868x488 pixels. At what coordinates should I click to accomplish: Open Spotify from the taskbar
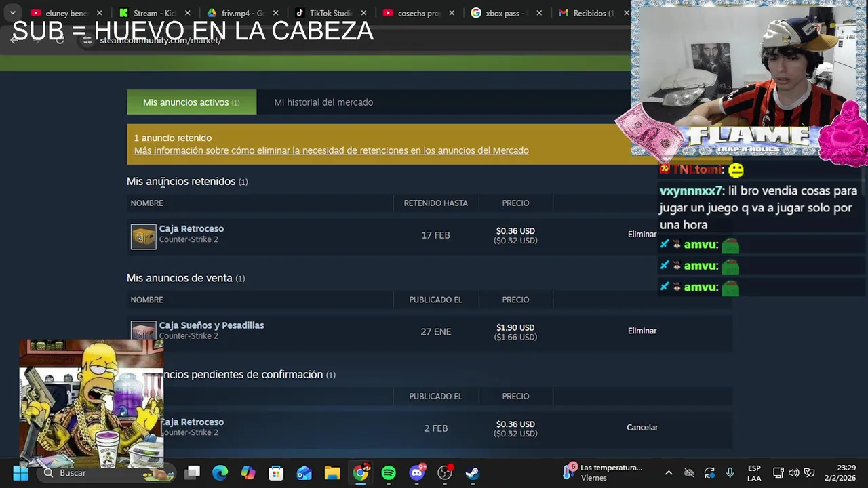[389, 473]
